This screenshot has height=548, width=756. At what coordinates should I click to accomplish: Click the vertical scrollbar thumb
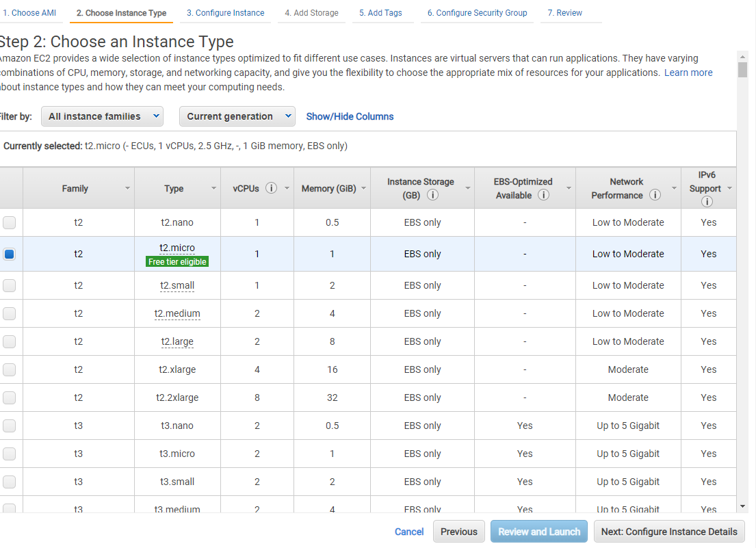point(742,70)
